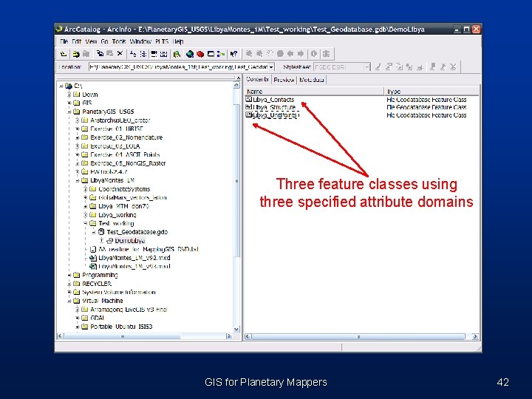Open the File menu
Viewport: 532px width, 399px height.
(x=64, y=41)
